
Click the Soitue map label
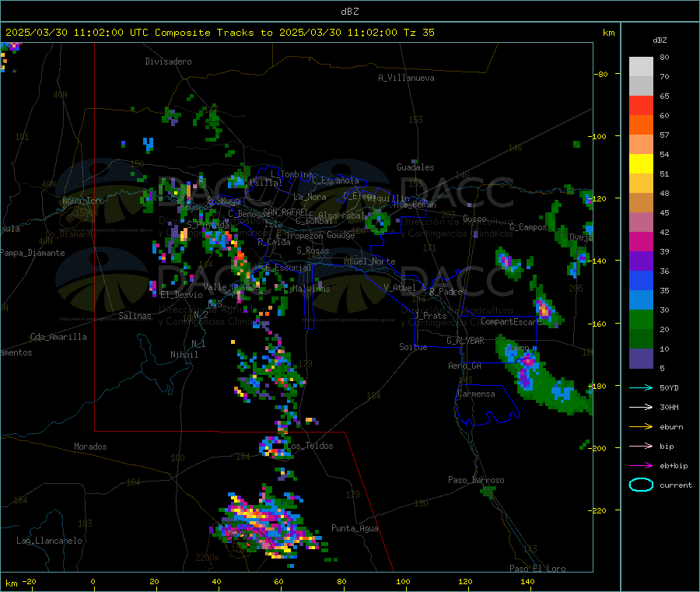point(413,347)
